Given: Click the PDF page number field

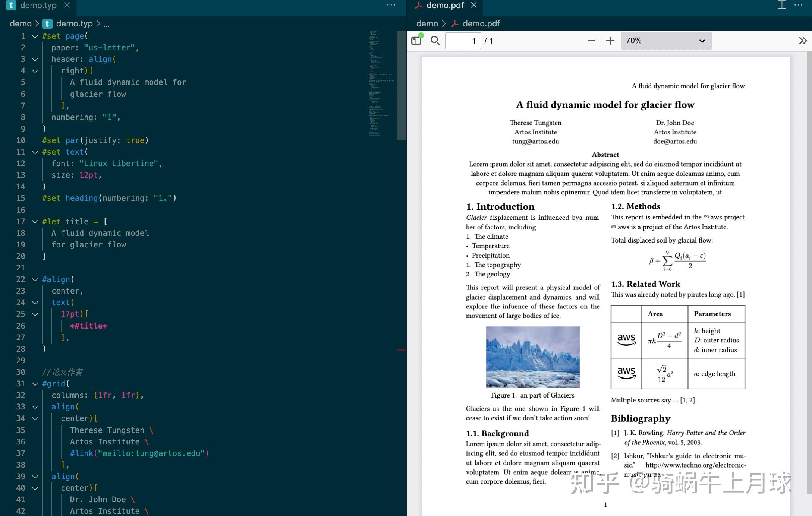Looking at the screenshot, I should (x=463, y=41).
